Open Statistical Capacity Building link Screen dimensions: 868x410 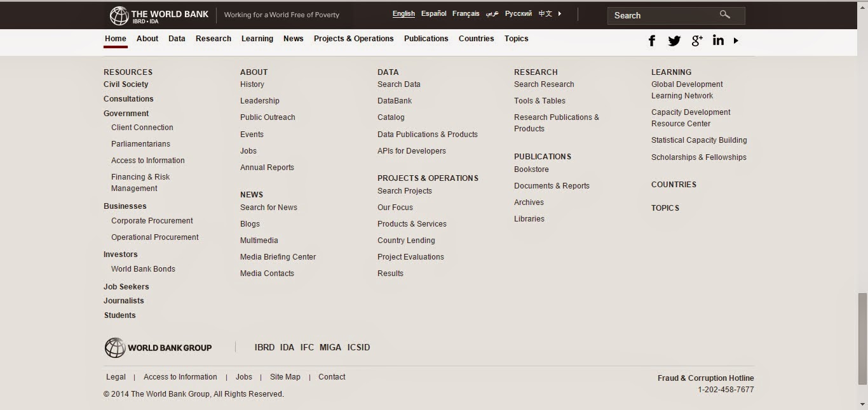click(x=699, y=140)
